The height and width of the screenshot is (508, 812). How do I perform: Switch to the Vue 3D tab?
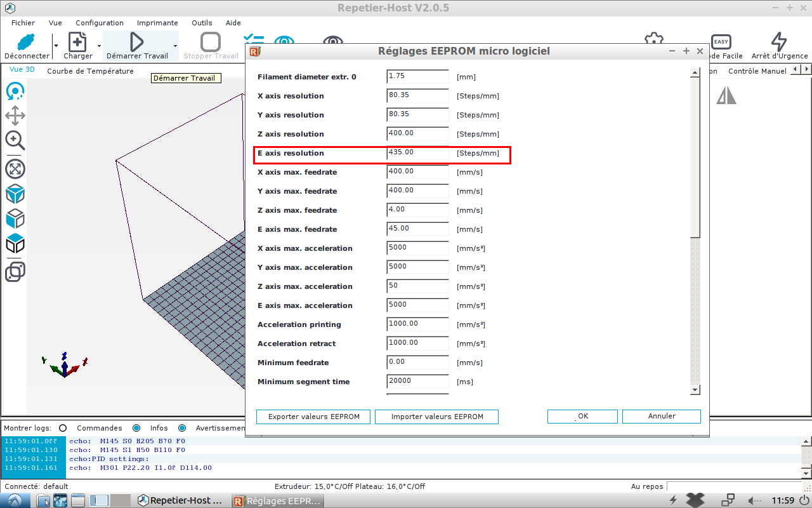(22, 70)
